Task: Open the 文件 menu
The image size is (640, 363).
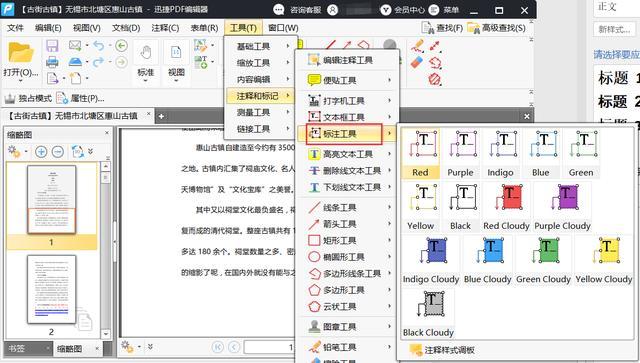Action: point(16,28)
